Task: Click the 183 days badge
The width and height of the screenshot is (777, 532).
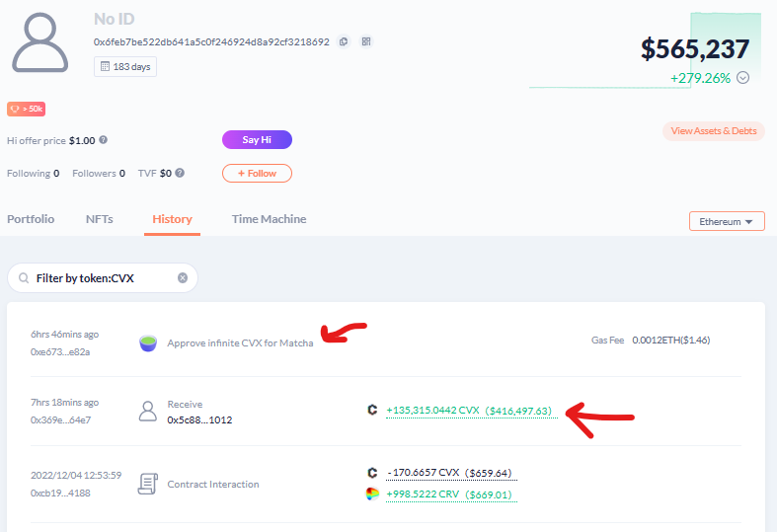Action: [x=125, y=66]
